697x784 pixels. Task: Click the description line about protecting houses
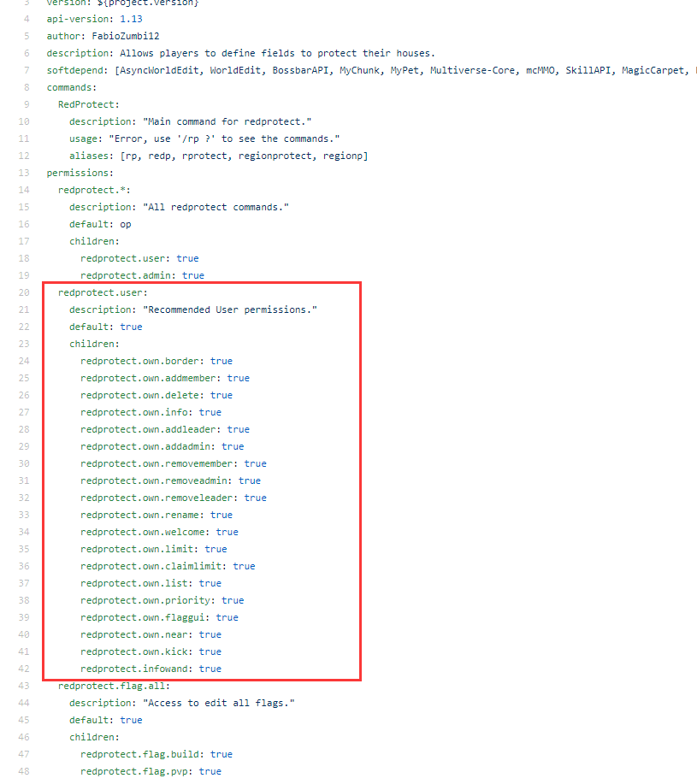pos(241,53)
